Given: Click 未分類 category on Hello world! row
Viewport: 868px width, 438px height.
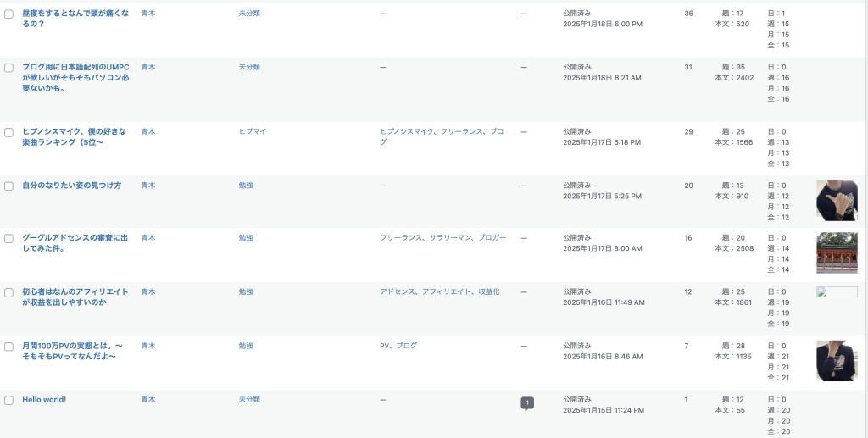Looking at the screenshot, I should (x=249, y=399).
